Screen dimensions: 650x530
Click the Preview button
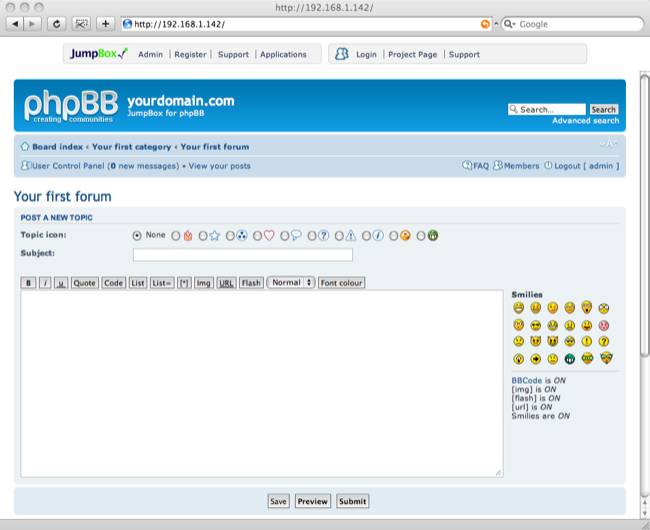pyautogui.click(x=313, y=501)
